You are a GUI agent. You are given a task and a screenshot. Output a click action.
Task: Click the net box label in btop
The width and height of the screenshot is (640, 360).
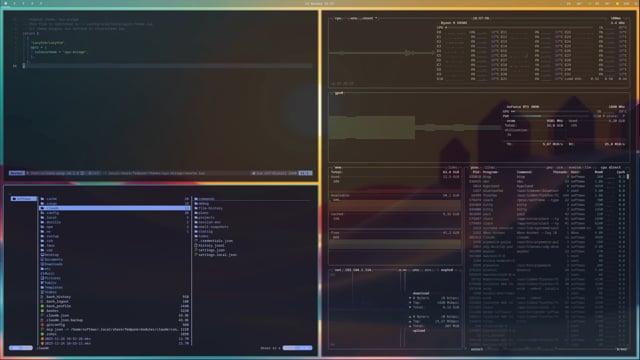tap(338, 270)
